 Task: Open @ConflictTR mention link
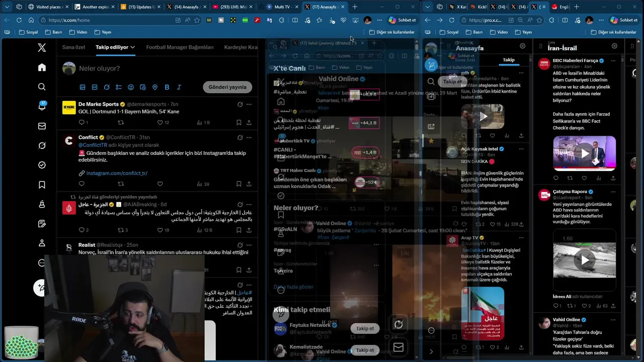point(93,145)
